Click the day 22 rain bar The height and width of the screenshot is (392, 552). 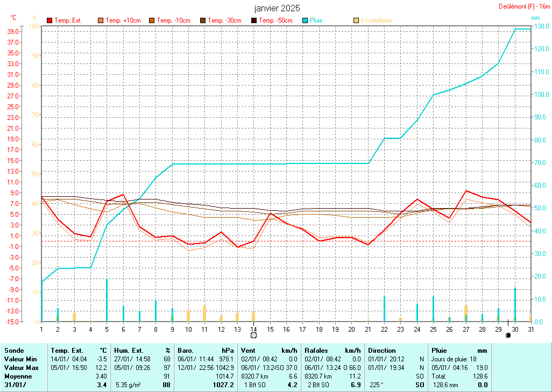coord(384,309)
